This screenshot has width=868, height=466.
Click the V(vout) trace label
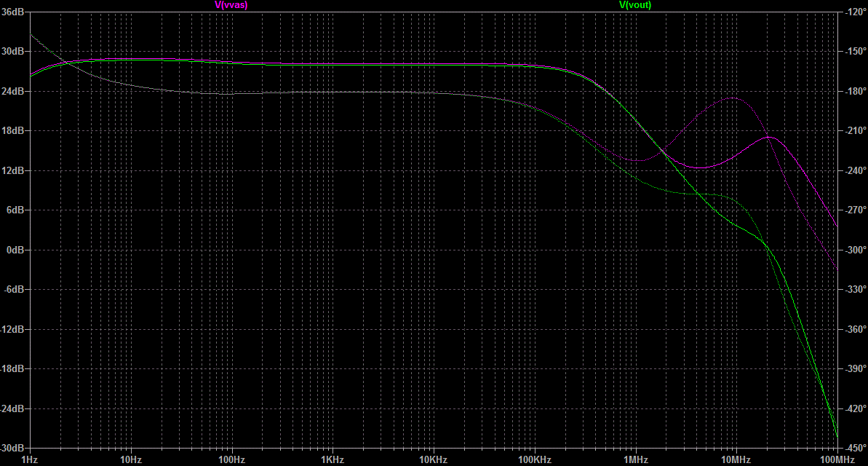pyautogui.click(x=635, y=5)
